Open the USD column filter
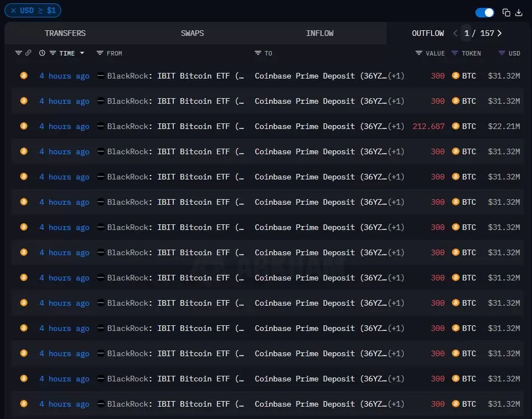 [502, 53]
